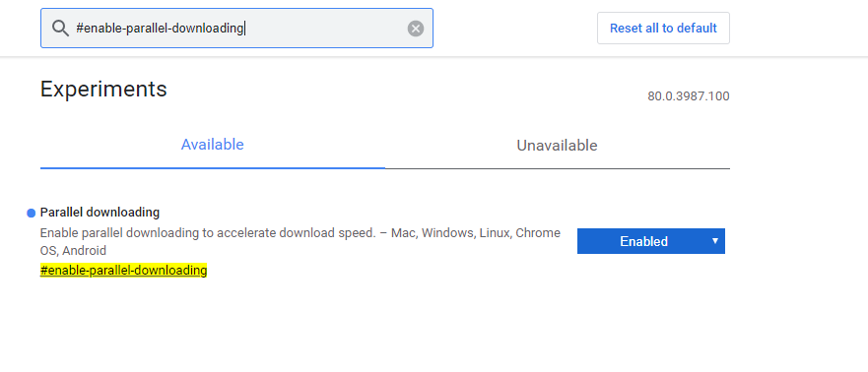This screenshot has height=372, width=868.
Task: Click blue modified dot beside Parallel downloading
Action: 31,214
